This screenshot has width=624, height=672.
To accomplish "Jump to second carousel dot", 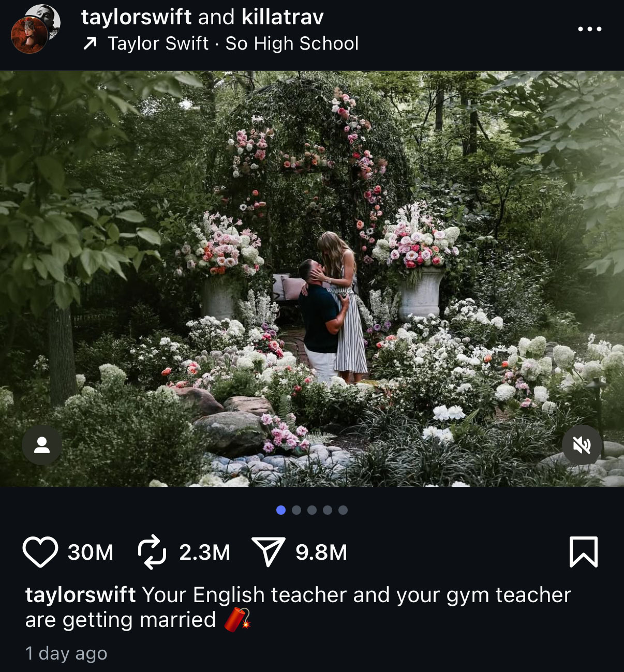I will coord(296,510).
